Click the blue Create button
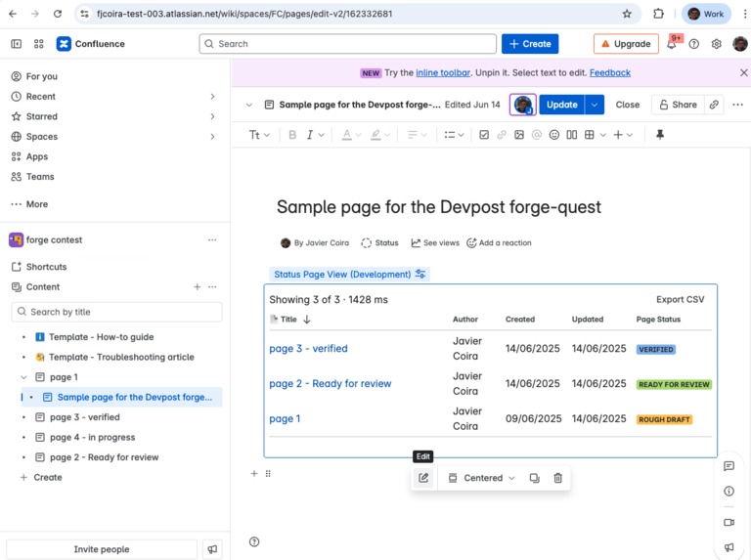751x560 pixels. pos(530,44)
